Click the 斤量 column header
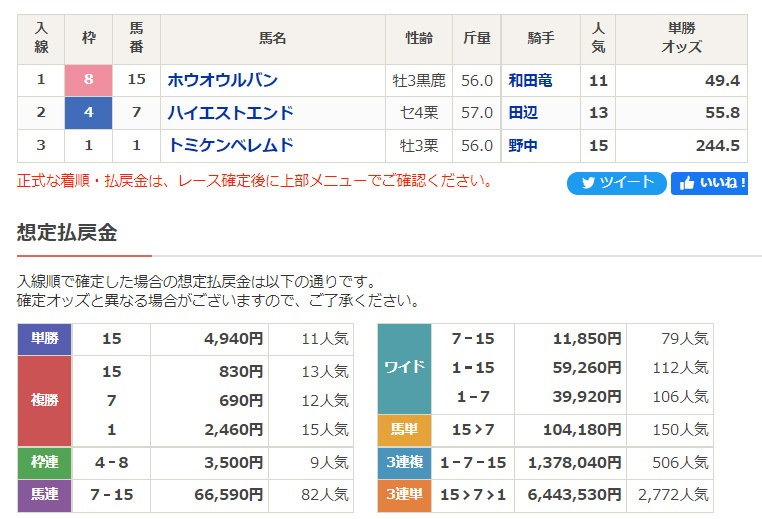This screenshot has width=762, height=519. (477, 38)
